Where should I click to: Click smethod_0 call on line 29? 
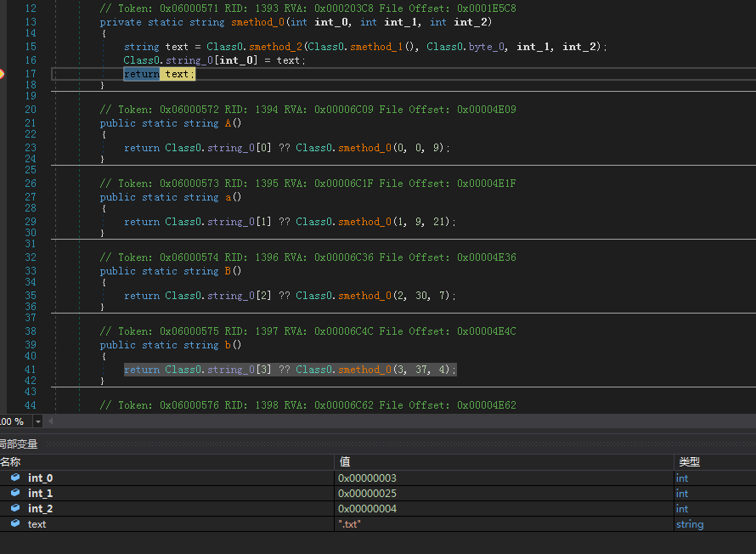click(x=364, y=222)
